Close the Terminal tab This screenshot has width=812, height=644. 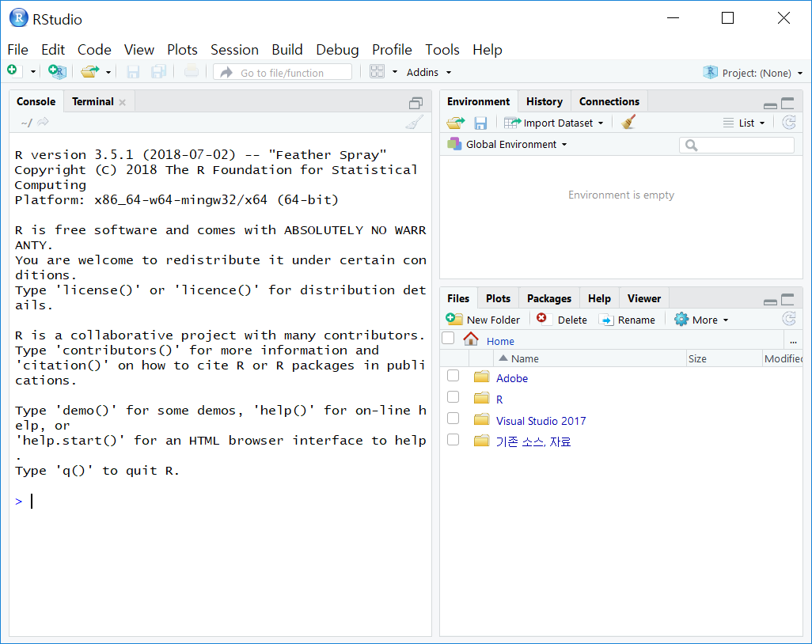(x=122, y=103)
